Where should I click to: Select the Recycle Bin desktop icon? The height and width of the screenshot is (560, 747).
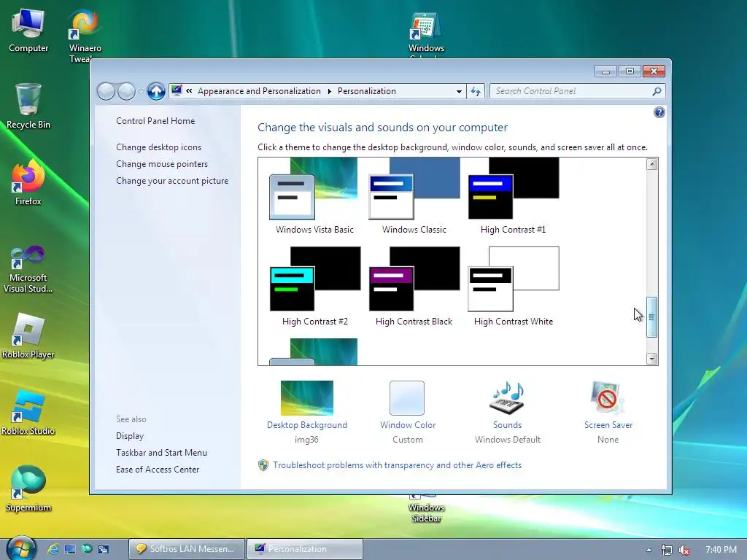(28, 106)
